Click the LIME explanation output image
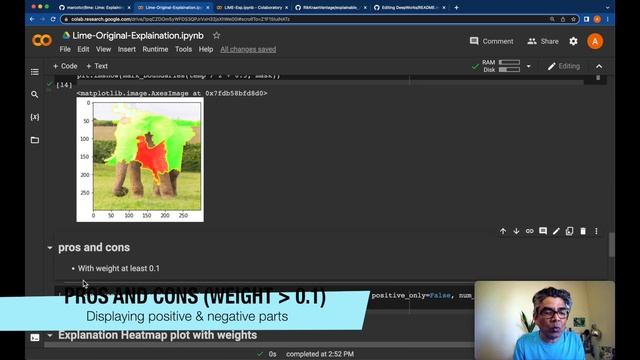640x360 pixels. coord(140,160)
